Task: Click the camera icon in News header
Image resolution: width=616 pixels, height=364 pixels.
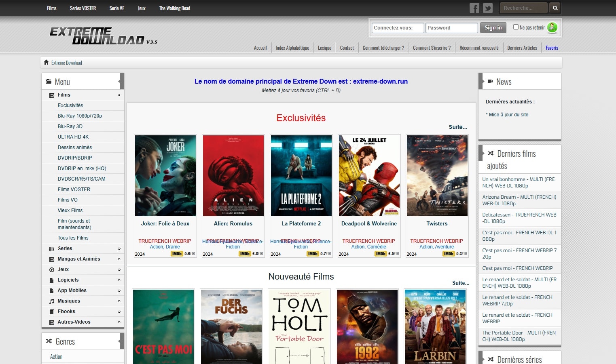Action: (x=490, y=81)
